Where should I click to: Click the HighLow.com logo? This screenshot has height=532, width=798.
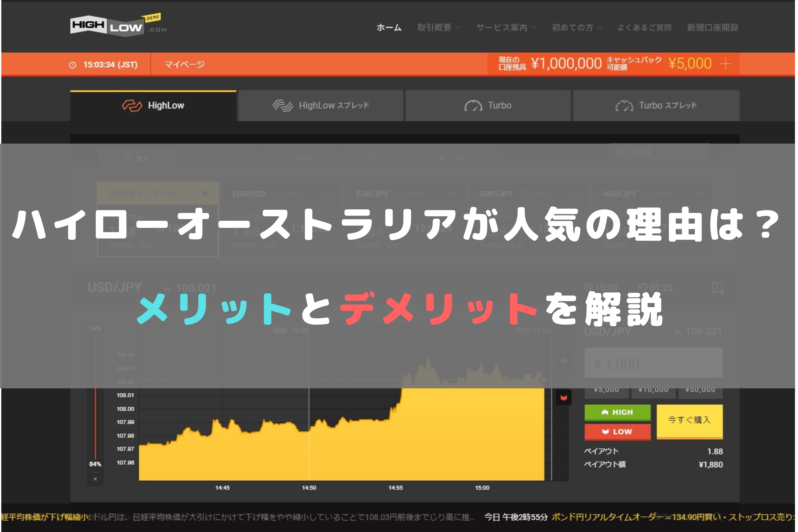click(x=118, y=25)
